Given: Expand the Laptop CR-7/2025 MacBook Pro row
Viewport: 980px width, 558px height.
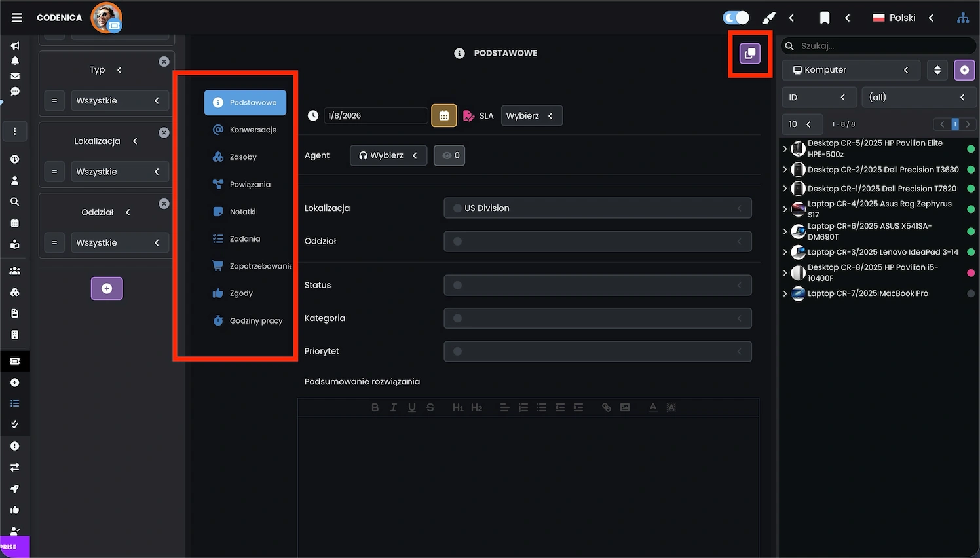Looking at the screenshot, I should [785, 293].
